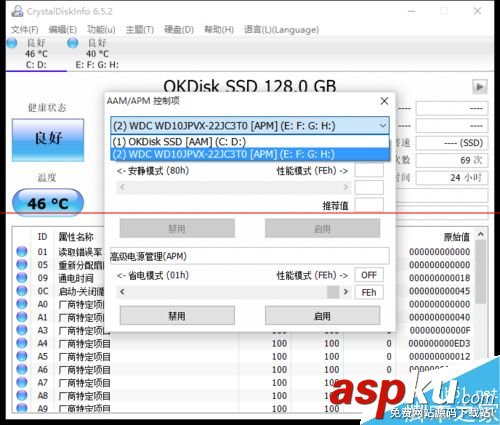Click the ---- (SSD) rotation field
Image resolution: width=500 pixels, height=425 pixels.
[x=452, y=143]
